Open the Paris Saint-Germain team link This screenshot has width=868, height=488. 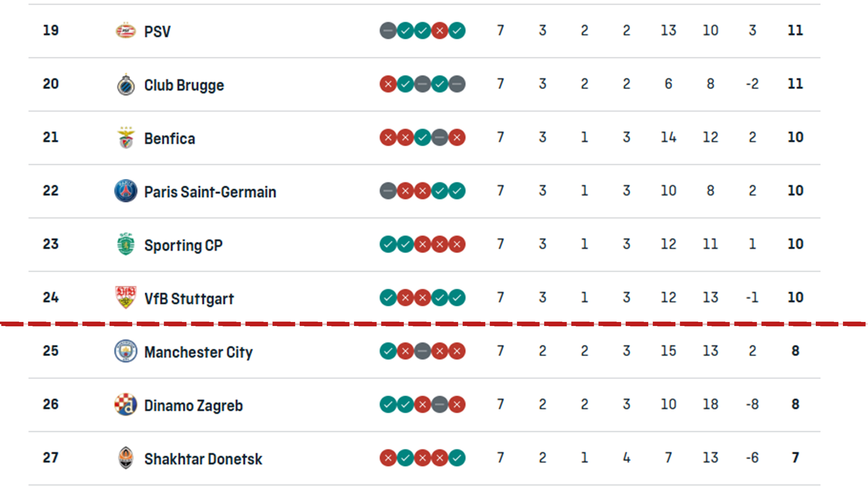pyautogui.click(x=210, y=192)
